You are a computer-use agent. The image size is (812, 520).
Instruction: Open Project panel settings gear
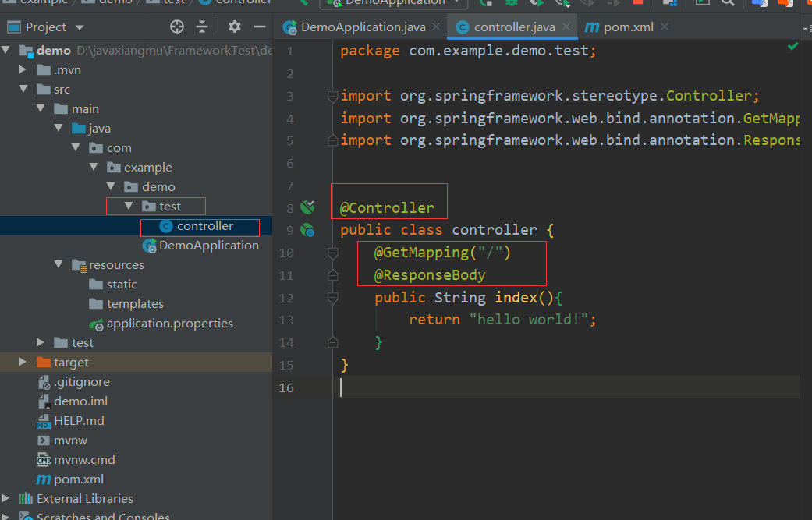pos(235,27)
